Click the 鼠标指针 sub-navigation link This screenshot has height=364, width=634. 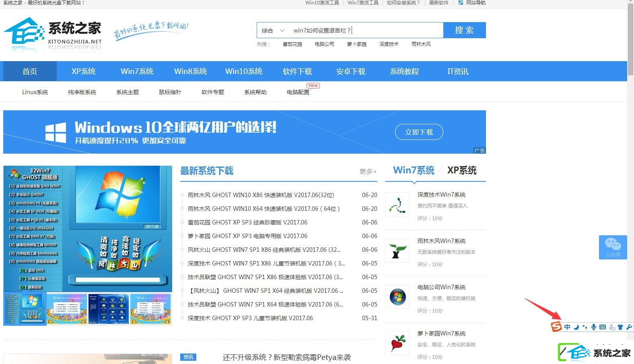[x=170, y=92]
